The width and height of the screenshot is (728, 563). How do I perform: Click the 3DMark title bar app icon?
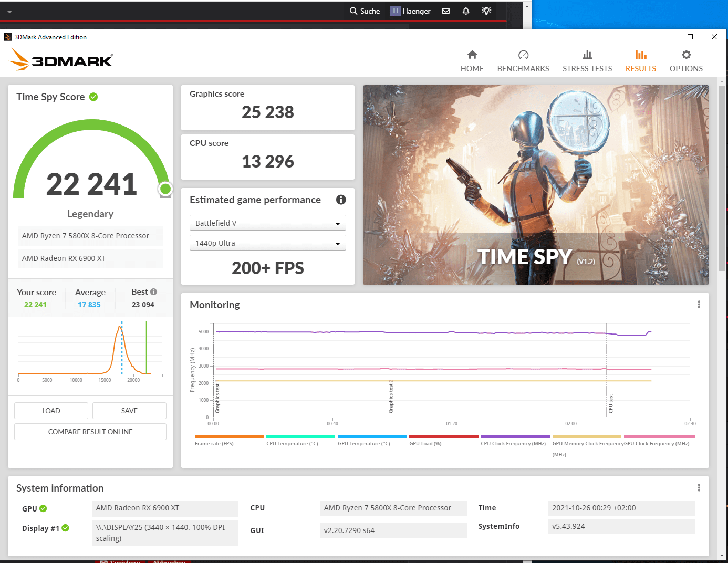point(8,37)
